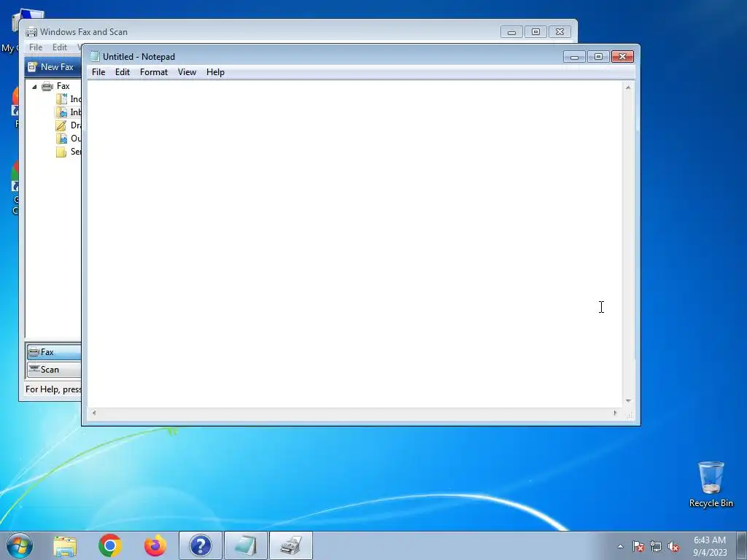Close the Notepad window
This screenshot has height=560, width=747.
pos(622,57)
